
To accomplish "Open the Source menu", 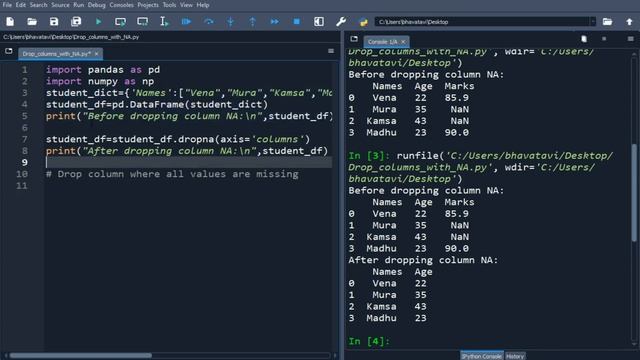I will coord(60,5).
